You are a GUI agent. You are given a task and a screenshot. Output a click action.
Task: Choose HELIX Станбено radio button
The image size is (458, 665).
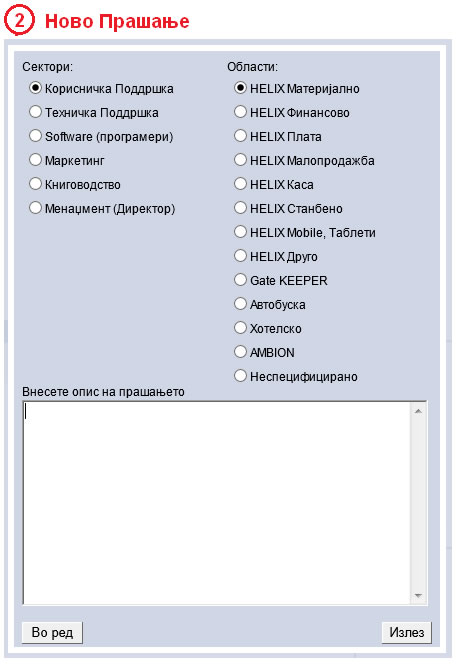[240, 208]
